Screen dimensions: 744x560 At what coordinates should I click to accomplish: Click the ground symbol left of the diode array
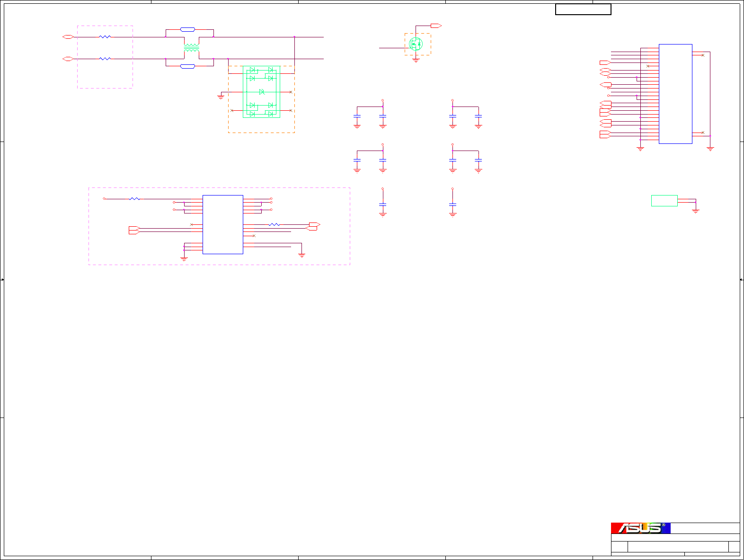click(x=221, y=97)
